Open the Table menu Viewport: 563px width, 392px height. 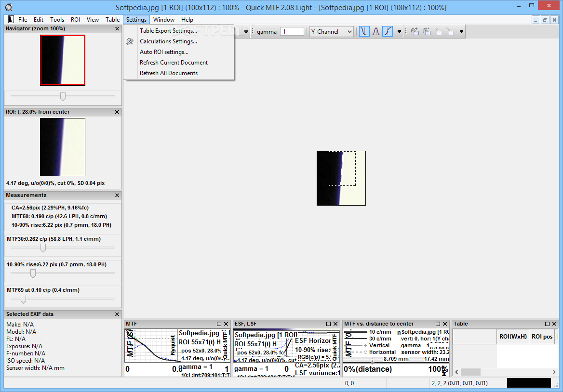[112, 20]
